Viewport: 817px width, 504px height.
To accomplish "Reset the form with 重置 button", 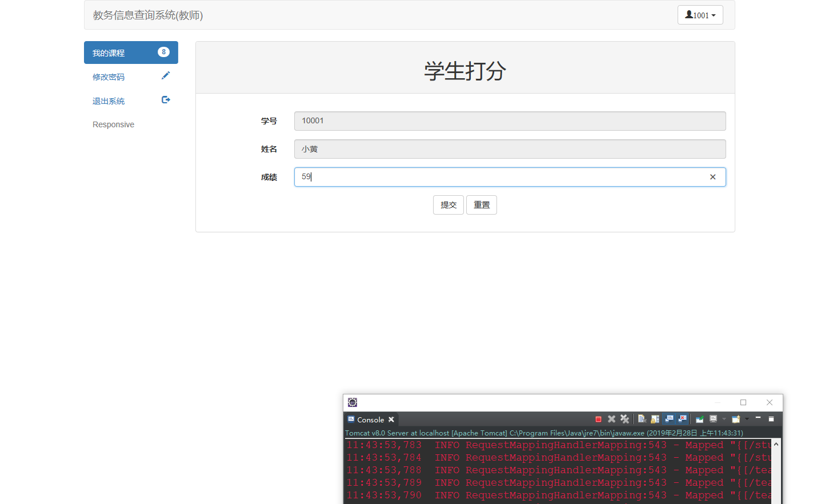I will tap(482, 205).
